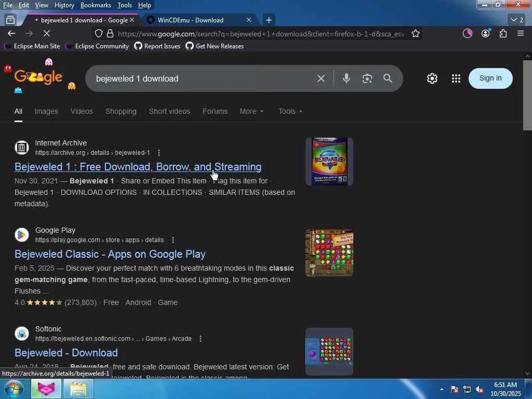Screen dimensions: 532x399
Task: Show hidden system tray icons arrow
Action: point(442,389)
